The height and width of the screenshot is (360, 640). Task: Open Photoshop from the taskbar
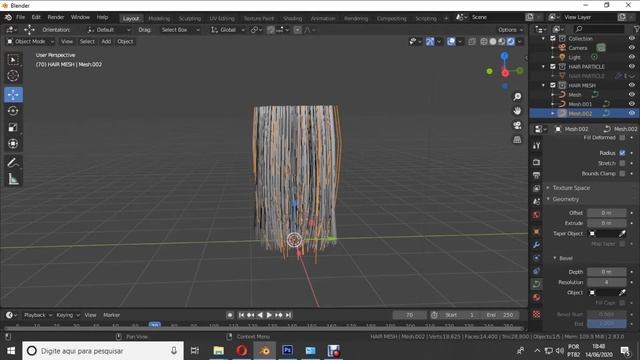287,351
